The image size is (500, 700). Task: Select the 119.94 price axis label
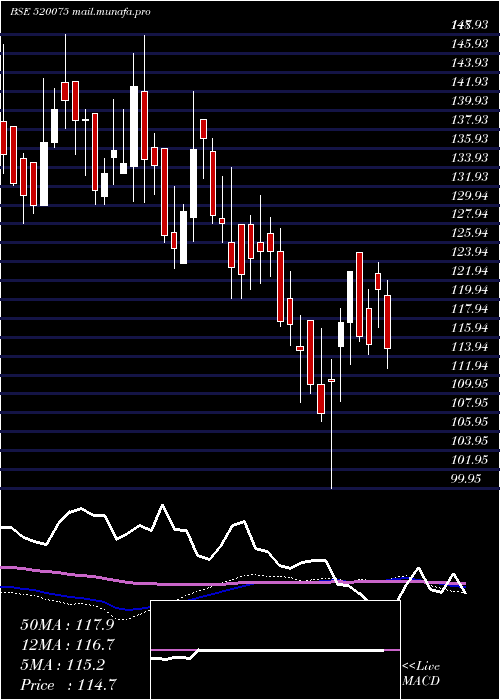469,290
